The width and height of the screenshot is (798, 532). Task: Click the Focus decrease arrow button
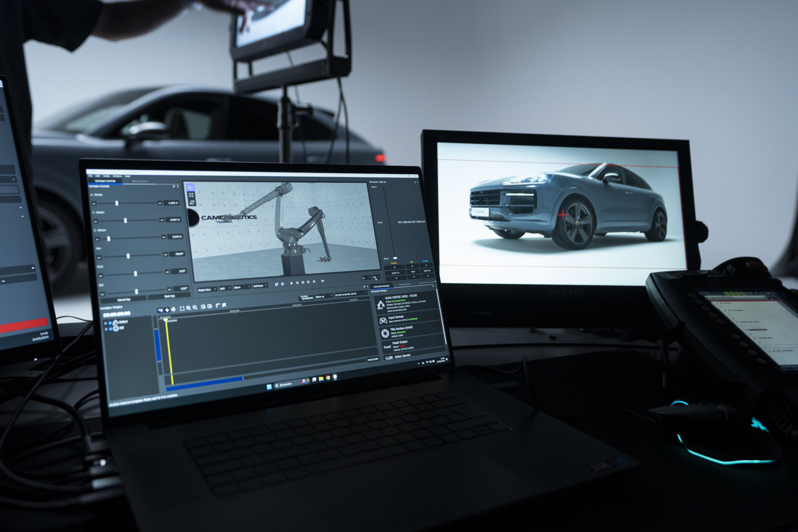click(x=396, y=278)
